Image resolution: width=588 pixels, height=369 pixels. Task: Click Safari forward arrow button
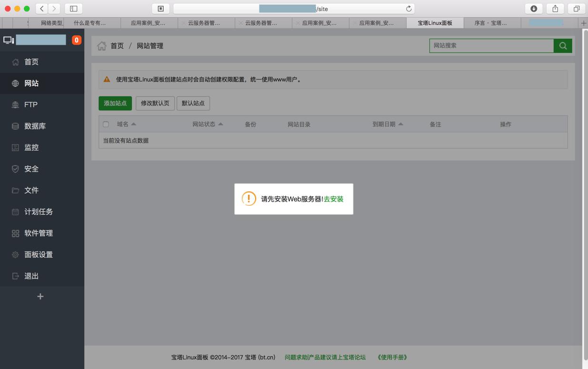pos(54,9)
